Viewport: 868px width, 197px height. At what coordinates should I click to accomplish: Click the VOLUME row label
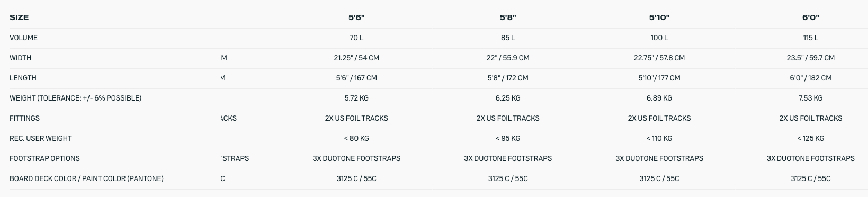[x=23, y=38]
